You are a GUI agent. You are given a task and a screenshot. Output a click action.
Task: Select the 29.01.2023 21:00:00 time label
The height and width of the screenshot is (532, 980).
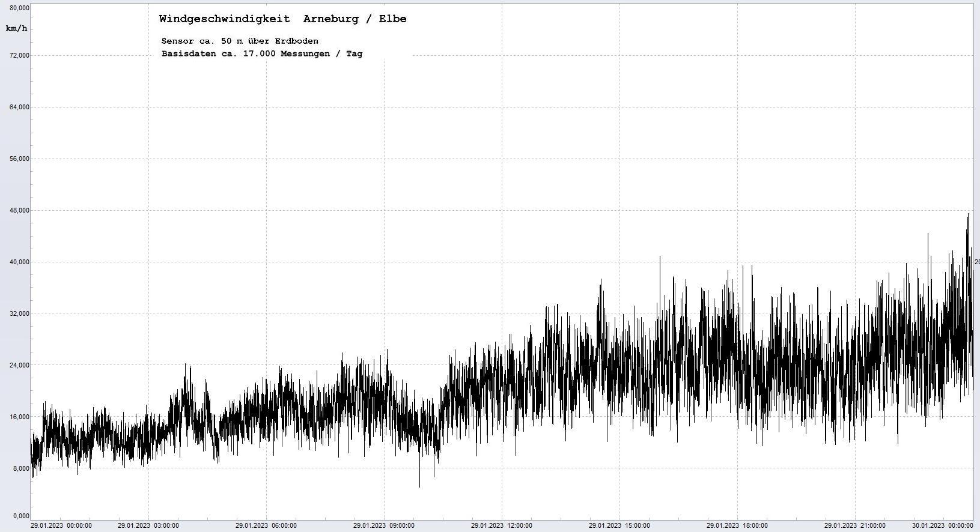855,526
